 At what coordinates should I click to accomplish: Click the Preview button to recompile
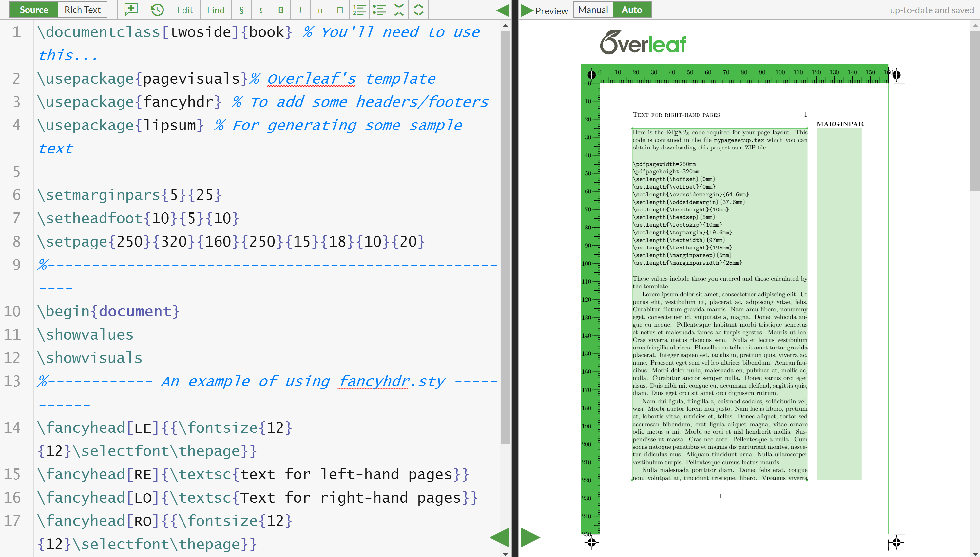click(x=544, y=10)
